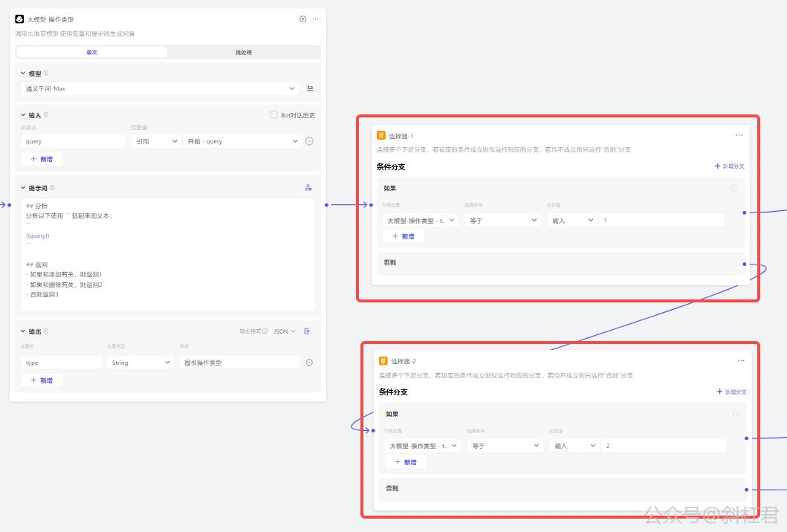This screenshot has width=787, height=532.
Task: Add a new output variable with 新增
Action: click(x=42, y=380)
